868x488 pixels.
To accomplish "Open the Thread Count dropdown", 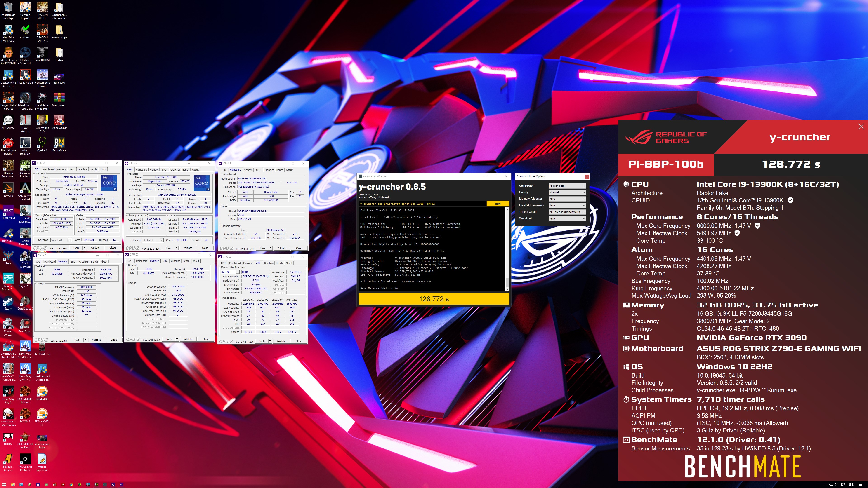I will 567,212.
